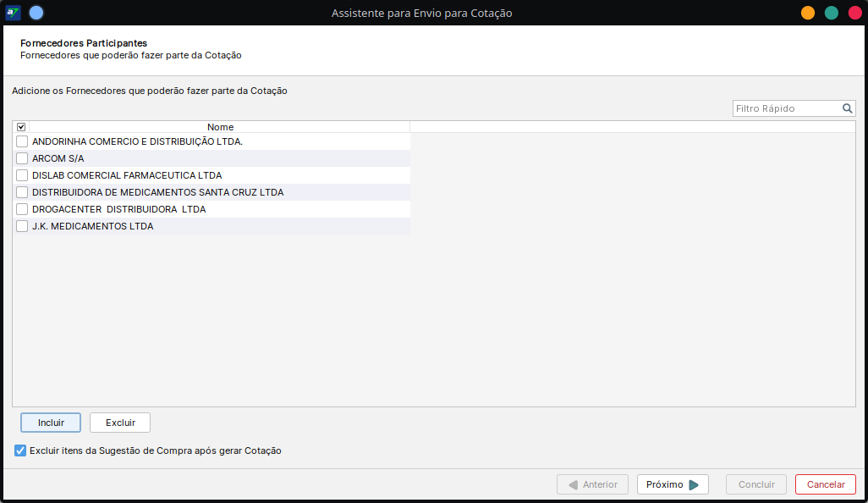868x503 pixels.
Task: Mark the J.K. MEDICAMENTOS LTDA checkbox
Action: (22, 226)
